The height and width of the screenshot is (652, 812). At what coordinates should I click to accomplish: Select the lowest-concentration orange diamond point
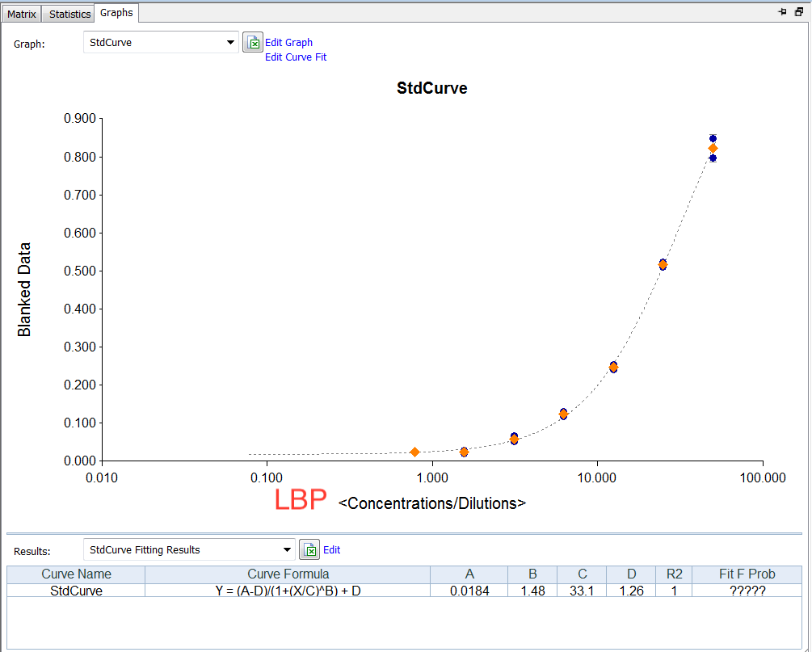point(414,452)
